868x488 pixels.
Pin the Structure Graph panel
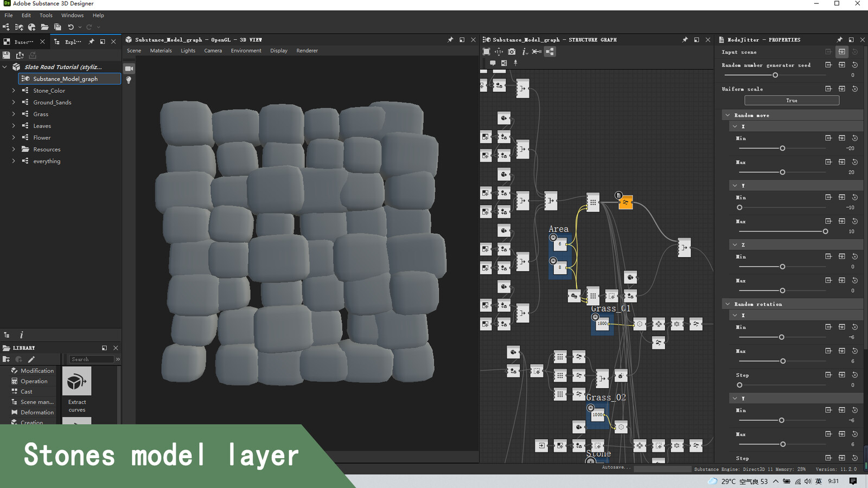tap(685, 40)
